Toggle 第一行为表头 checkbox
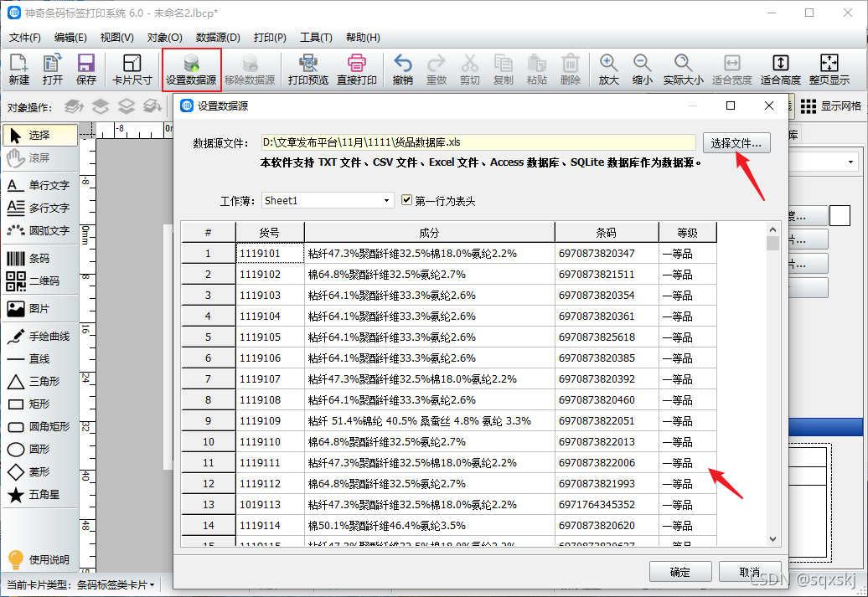The image size is (868, 597). [407, 200]
